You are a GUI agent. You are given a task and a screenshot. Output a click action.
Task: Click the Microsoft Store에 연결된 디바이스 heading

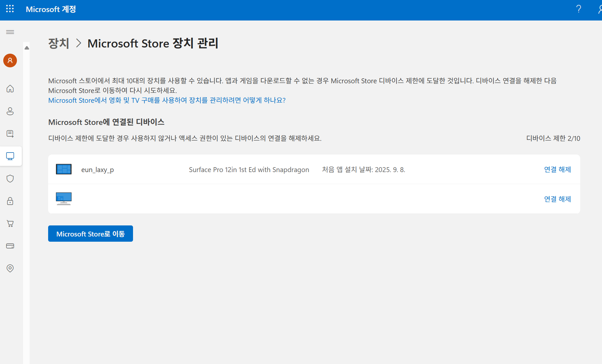click(x=106, y=122)
